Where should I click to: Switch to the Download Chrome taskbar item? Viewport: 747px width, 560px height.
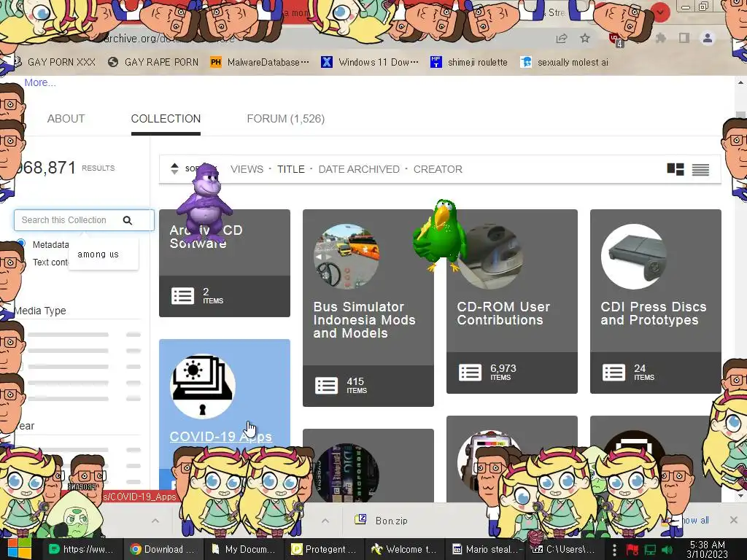[163, 549]
